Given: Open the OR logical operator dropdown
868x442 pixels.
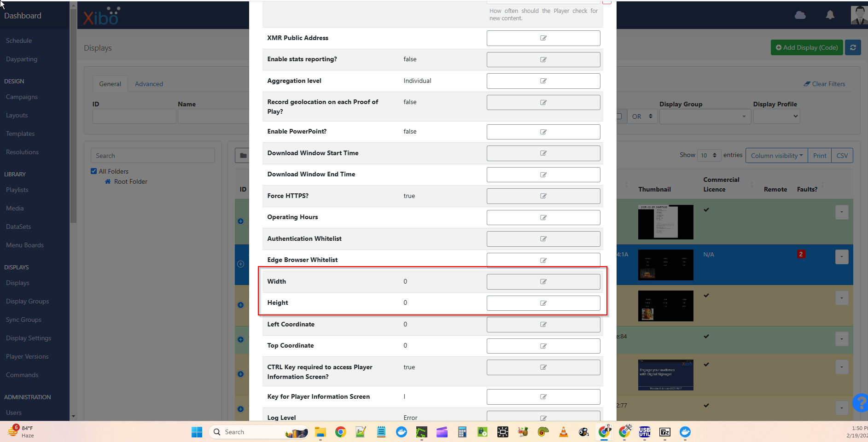Looking at the screenshot, I should (x=642, y=116).
